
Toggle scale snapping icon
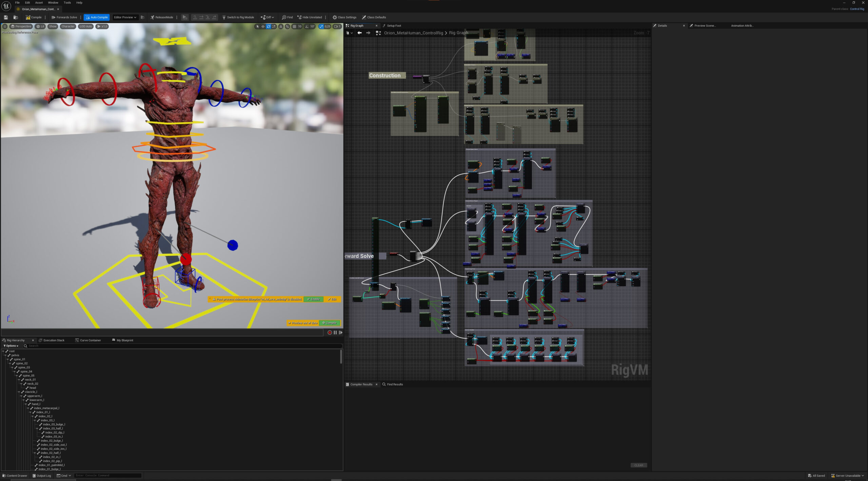(x=321, y=26)
